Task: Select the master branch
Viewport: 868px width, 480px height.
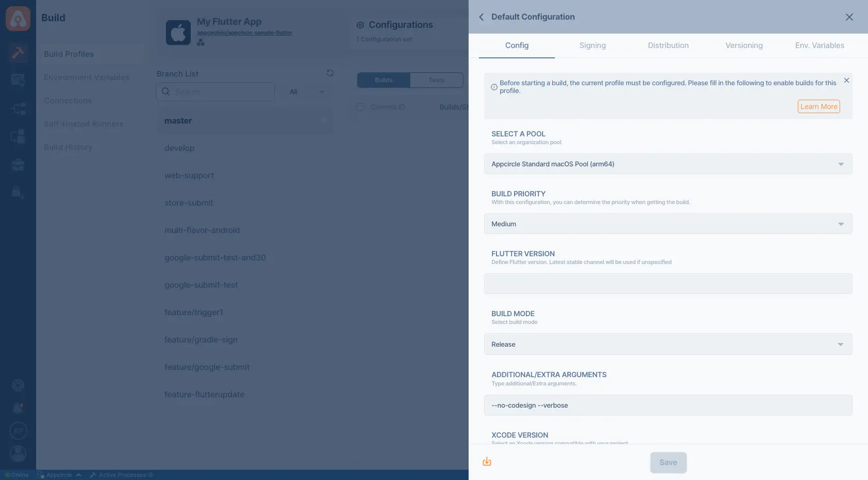Action: click(244, 120)
